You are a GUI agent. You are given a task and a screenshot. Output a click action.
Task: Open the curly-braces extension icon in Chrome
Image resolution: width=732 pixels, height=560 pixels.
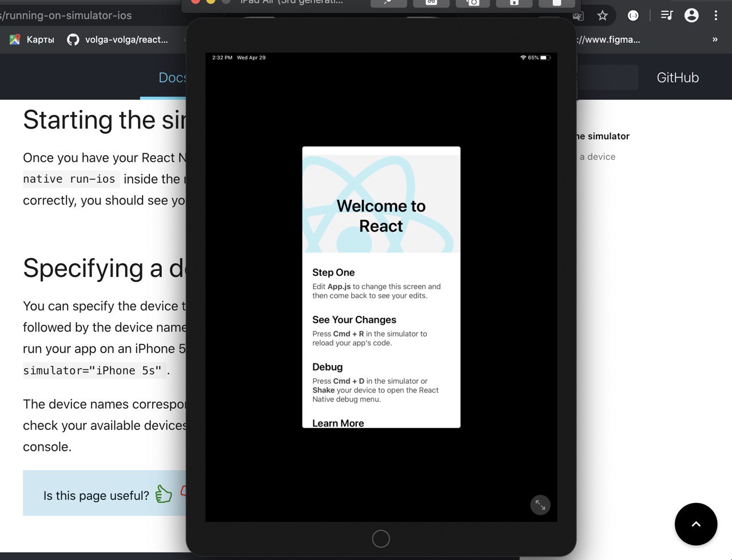pos(633,16)
